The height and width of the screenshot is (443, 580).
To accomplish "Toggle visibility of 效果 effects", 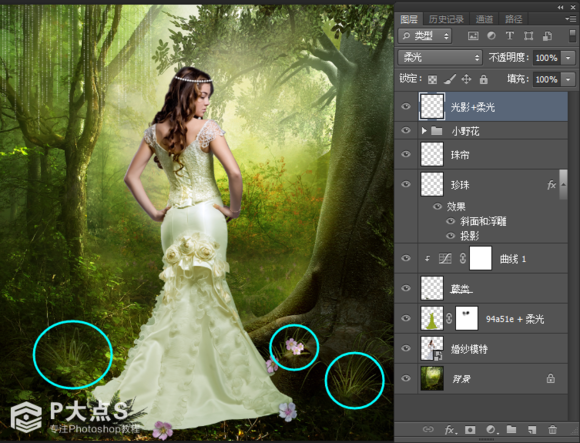I will tap(437, 206).
